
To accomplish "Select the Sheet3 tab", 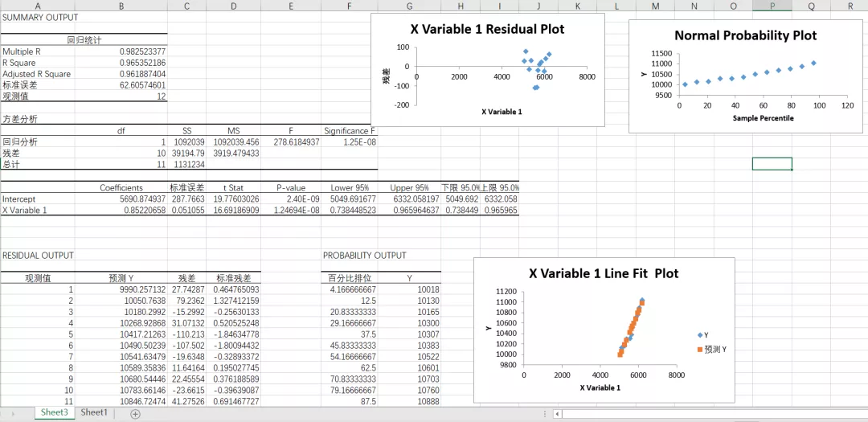I will coord(55,412).
